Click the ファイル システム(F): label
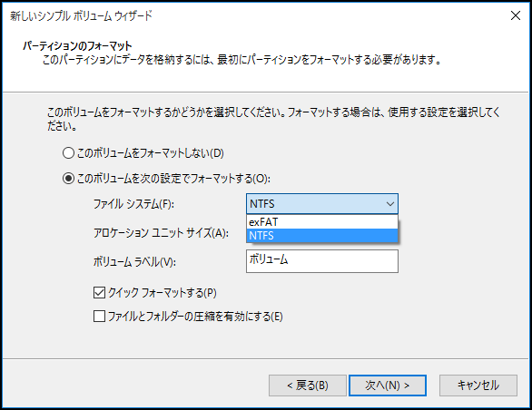532x410 pixels. 133,204
